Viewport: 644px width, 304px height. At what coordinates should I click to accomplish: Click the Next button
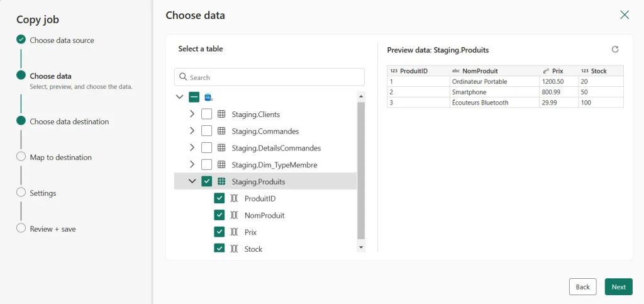pyautogui.click(x=619, y=287)
